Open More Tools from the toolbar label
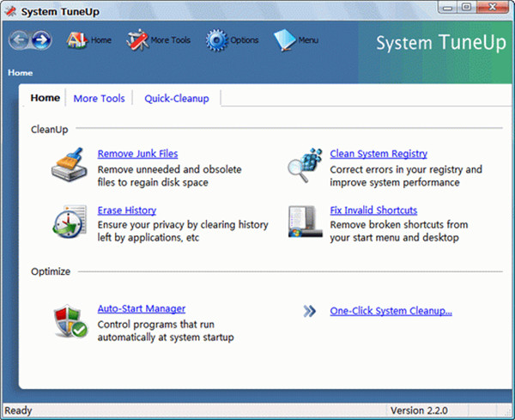515x420 pixels. tap(171, 40)
